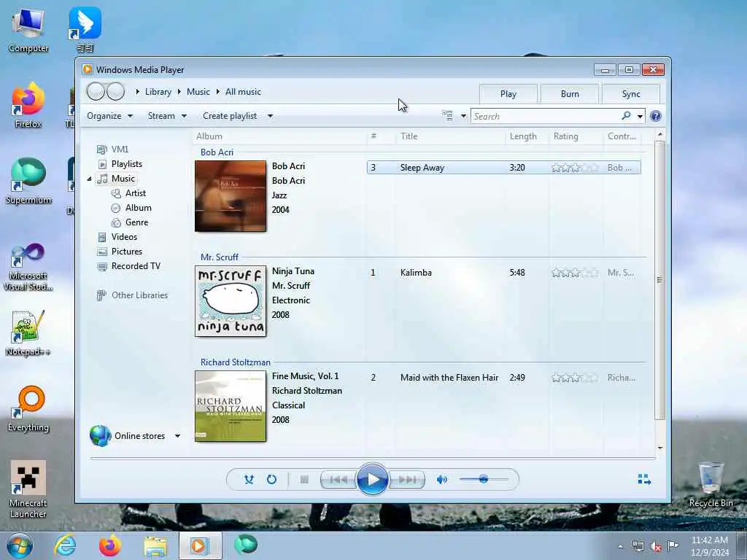Click the Richard Stoltzman album cover
Screen dimensions: 747x560
click(231, 406)
